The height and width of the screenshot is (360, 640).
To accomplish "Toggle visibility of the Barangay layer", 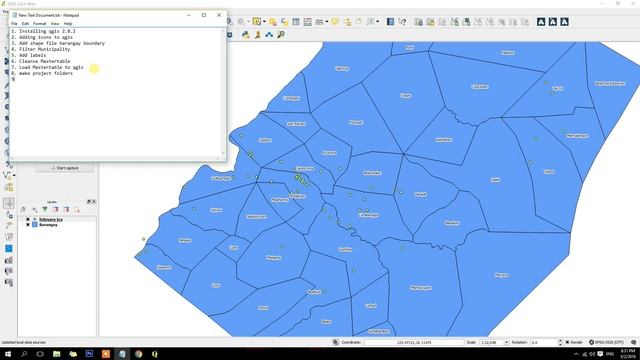I will [28, 225].
